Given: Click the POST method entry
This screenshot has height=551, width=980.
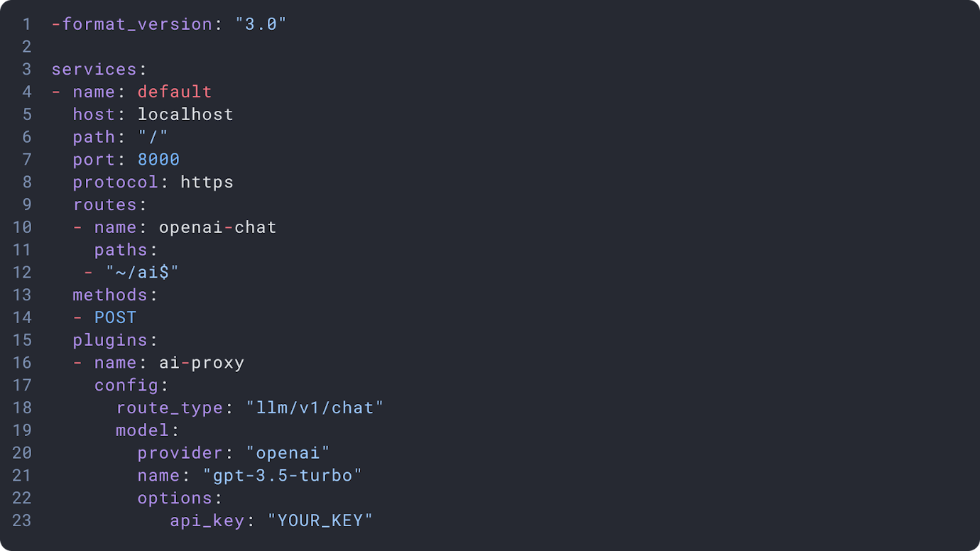Looking at the screenshot, I should (x=115, y=318).
